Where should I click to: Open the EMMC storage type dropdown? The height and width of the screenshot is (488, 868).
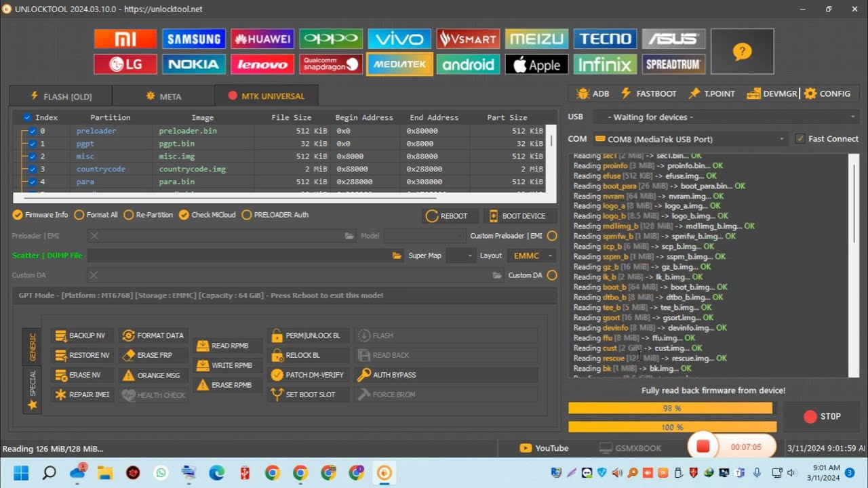[531, 256]
